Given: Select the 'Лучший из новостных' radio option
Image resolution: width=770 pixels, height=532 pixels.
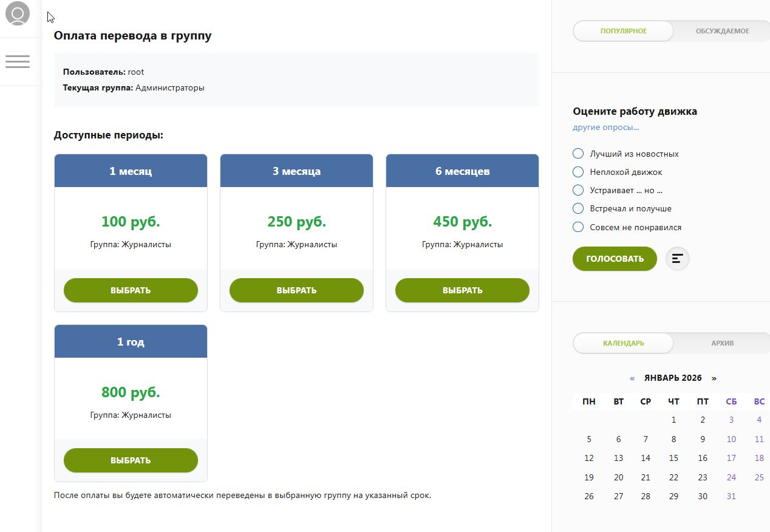Looking at the screenshot, I should 578,154.
